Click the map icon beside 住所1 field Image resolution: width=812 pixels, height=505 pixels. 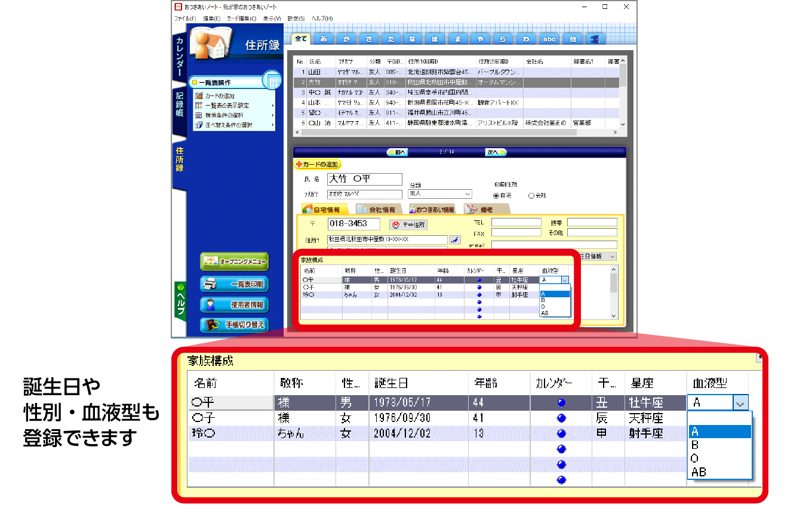455,240
